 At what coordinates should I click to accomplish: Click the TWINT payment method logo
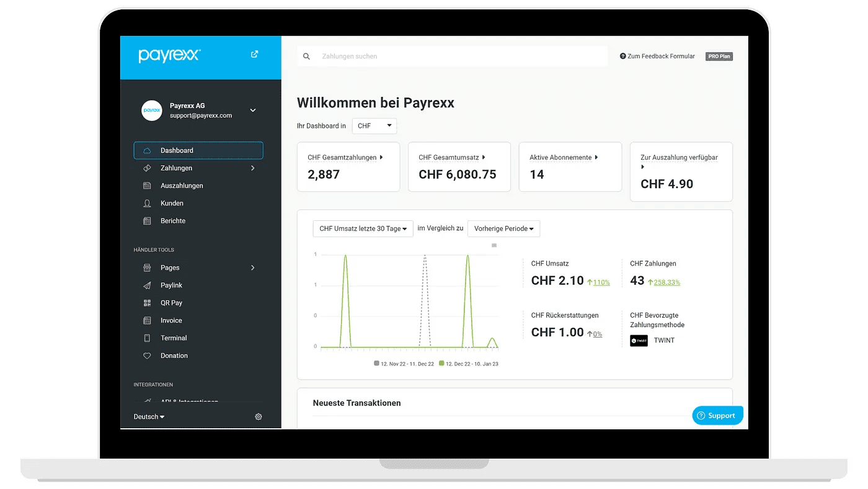tap(639, 341)
